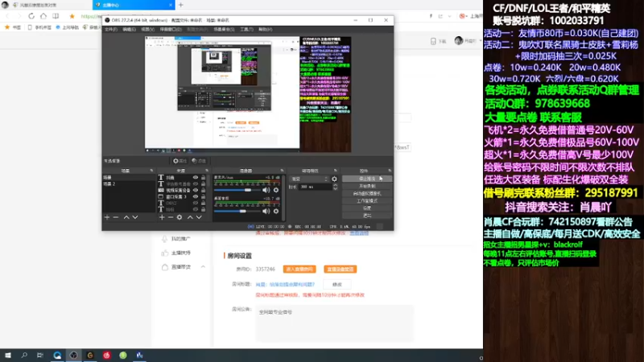
Task: Lock the window capture 3 source
Action: (x=203, y=196)
